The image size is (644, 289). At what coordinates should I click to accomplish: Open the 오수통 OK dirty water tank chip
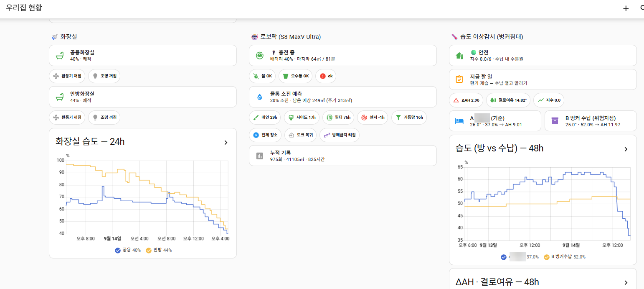coord(295,76)
